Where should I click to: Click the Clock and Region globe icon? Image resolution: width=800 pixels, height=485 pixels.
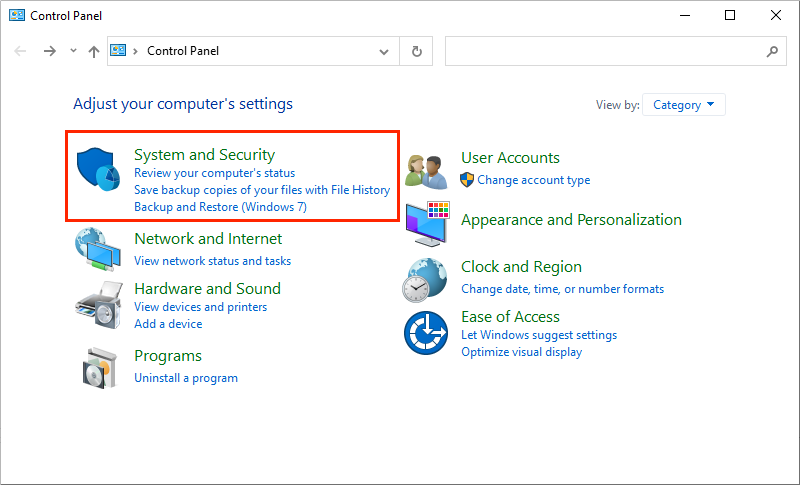[424, 280]
